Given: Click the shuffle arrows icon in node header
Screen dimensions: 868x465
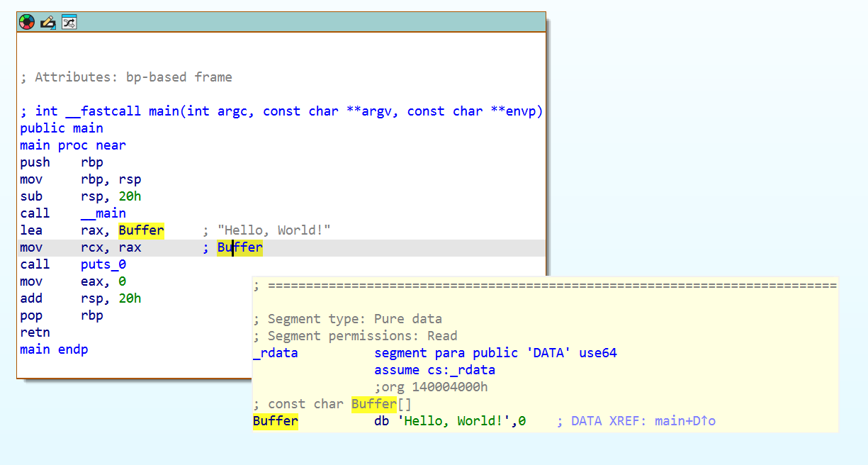Looking at the screenshot, I should 69,22.
